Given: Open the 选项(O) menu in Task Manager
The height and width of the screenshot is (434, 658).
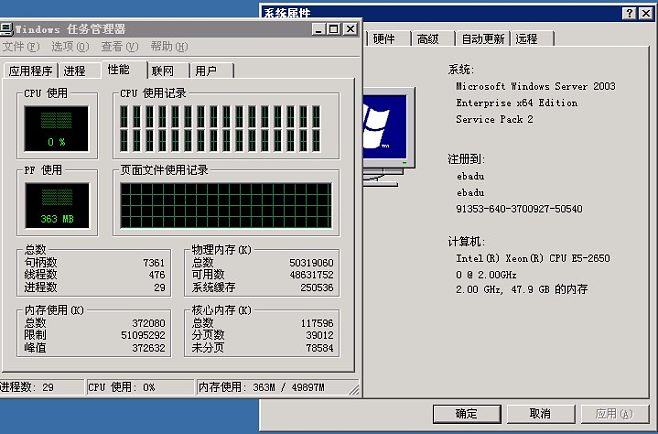Looking at the screenshot, I should click(x=70, y=46).
